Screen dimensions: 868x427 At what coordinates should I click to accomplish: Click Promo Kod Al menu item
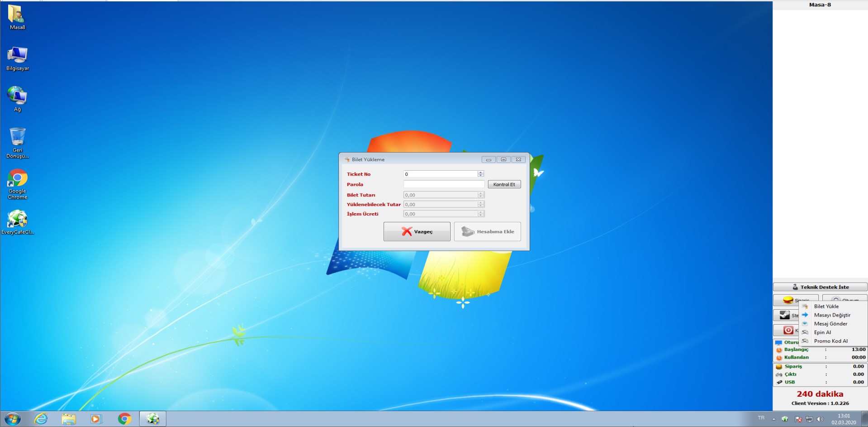coord(830,341)
